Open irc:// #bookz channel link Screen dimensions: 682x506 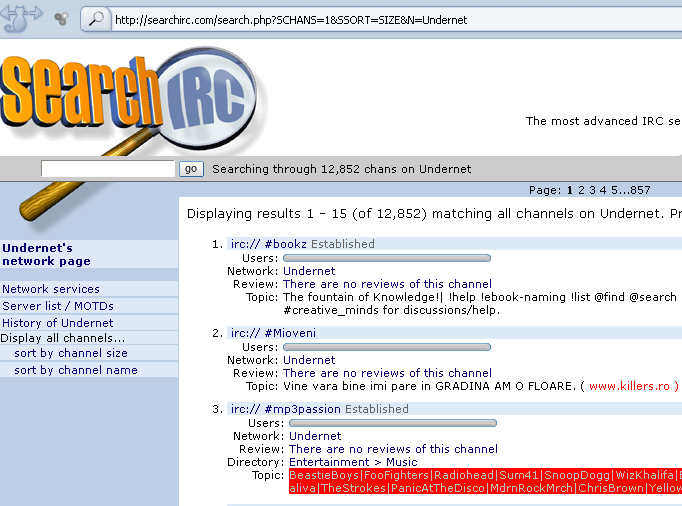tap(268, 244)
